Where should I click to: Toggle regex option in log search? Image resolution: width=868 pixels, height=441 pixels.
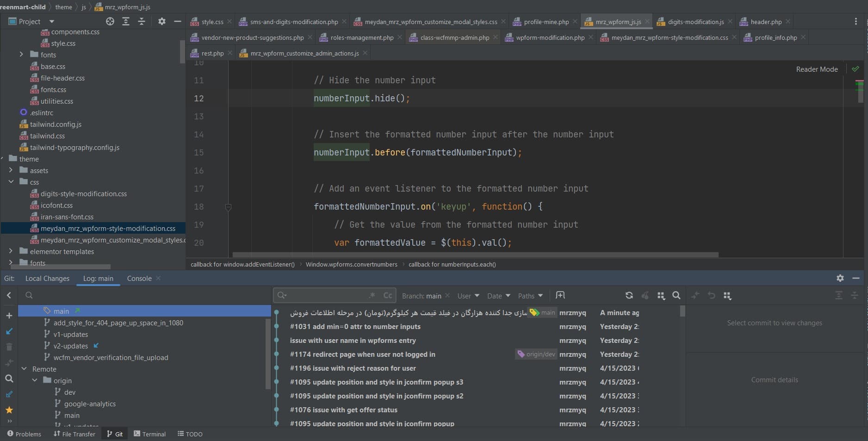coord(372,295)
